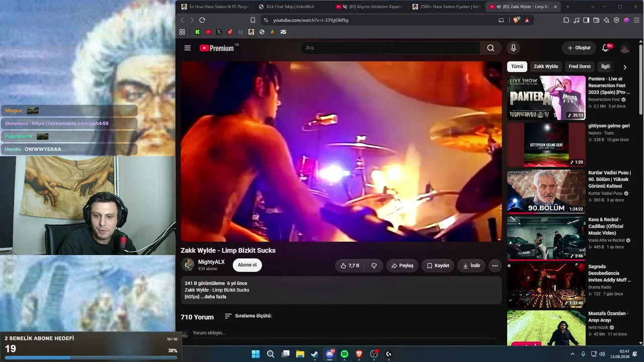Go back in browser history
The height and width of the screenshot is (362, 644).
[182, 20]
